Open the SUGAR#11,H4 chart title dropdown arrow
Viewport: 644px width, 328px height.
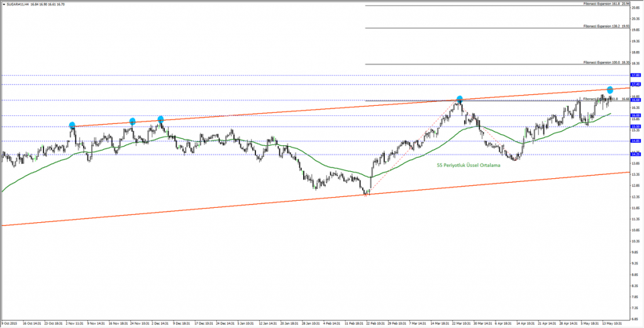4,4
